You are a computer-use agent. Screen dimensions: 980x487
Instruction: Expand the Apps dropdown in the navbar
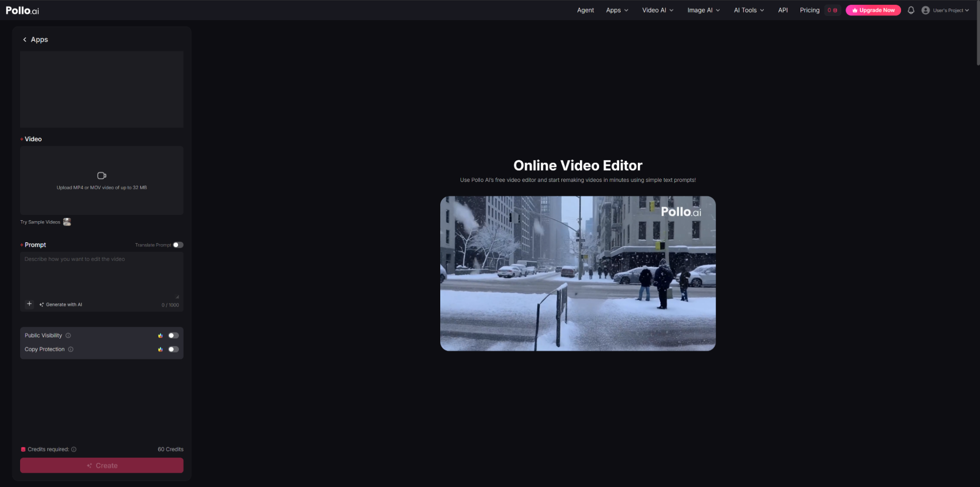pyautogui.click(x=617, y=10)
